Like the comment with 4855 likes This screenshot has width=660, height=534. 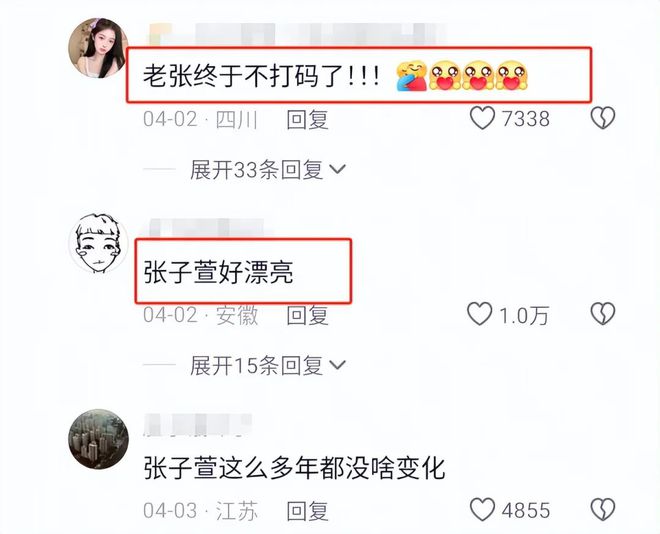tap(482, 509)
